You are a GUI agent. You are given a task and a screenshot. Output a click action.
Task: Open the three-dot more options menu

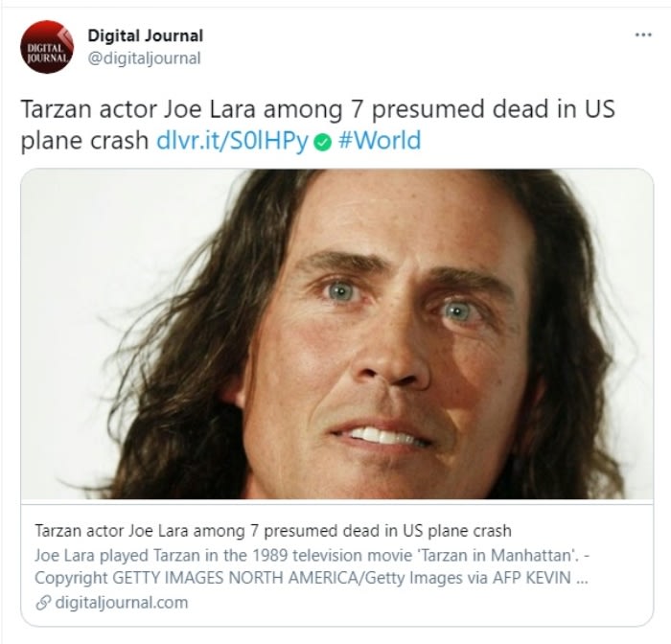click(x=643, y=34)
